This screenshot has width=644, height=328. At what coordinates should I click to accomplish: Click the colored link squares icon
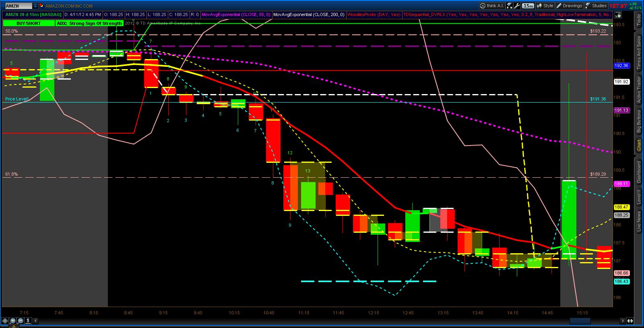(x=42, y=6)
